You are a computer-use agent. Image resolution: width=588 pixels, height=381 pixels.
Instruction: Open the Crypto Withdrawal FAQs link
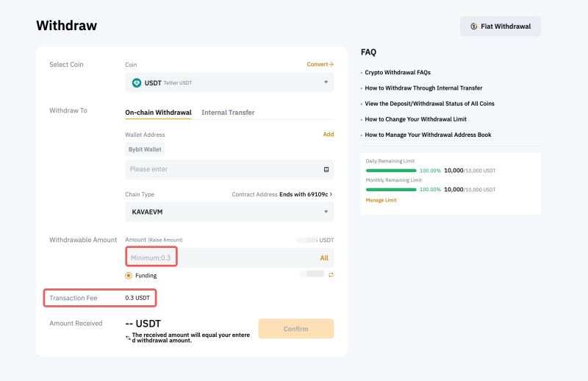398,73
